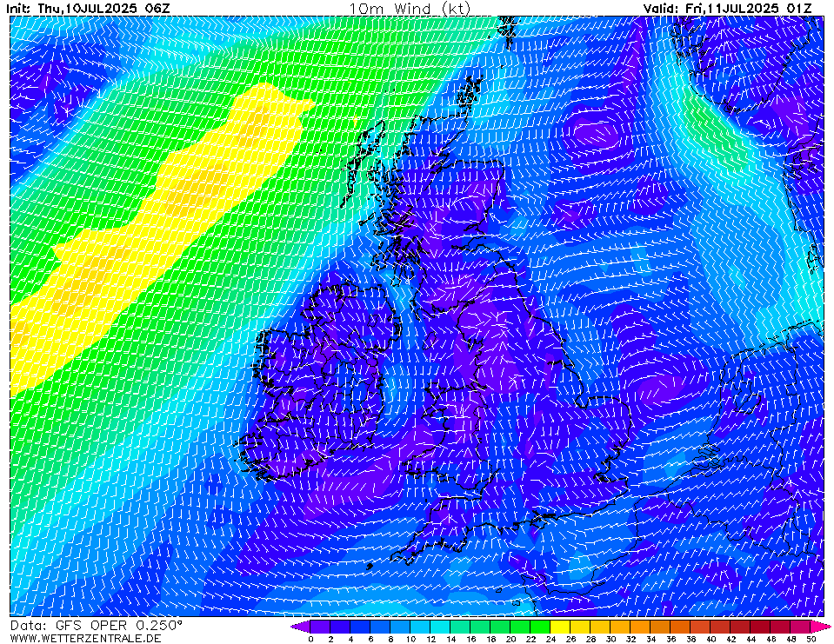
Task: Click the "Valid: Fri,11JUL2025 01Z" timestamp
Action: tap(727, 9)
